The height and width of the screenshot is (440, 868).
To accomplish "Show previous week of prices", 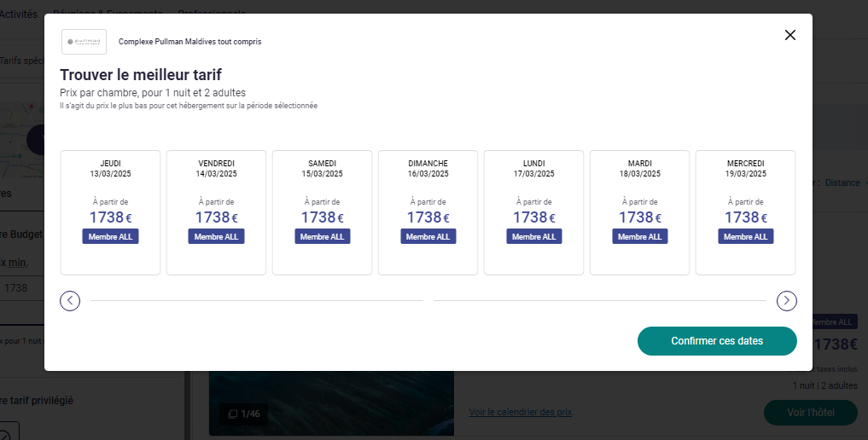I will tap(70, 301).
